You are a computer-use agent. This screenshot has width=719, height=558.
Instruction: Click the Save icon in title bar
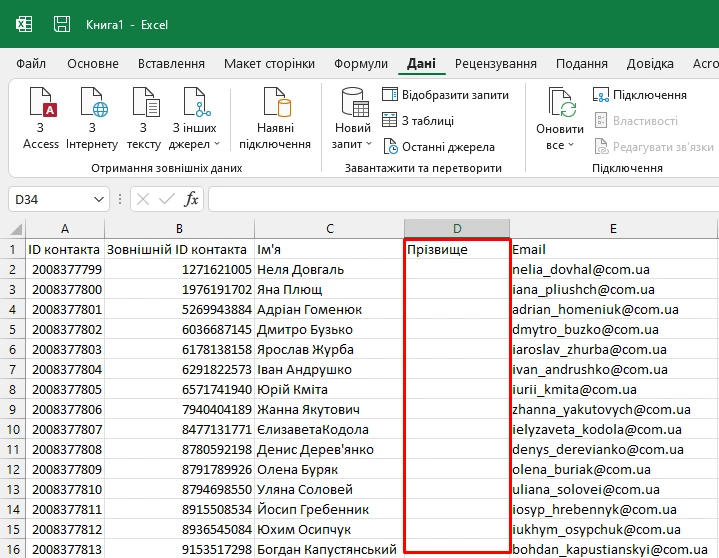coord(62,23)
